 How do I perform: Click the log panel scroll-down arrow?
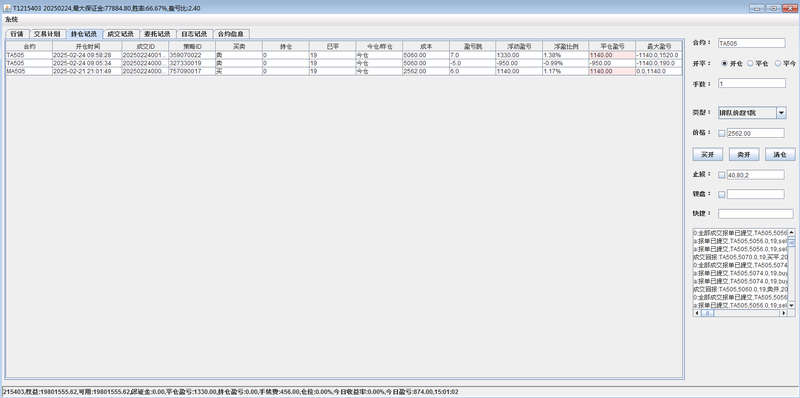[x=791, y=305]
